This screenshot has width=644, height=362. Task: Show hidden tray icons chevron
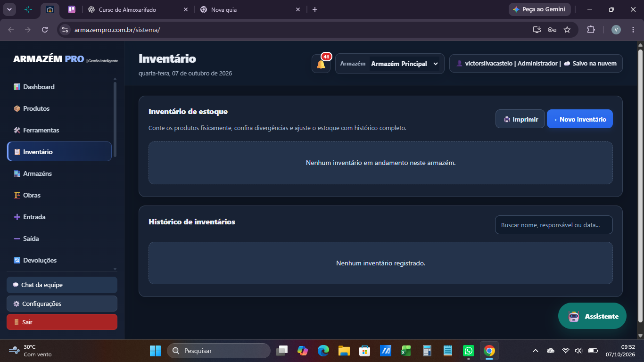coord(535,351)
